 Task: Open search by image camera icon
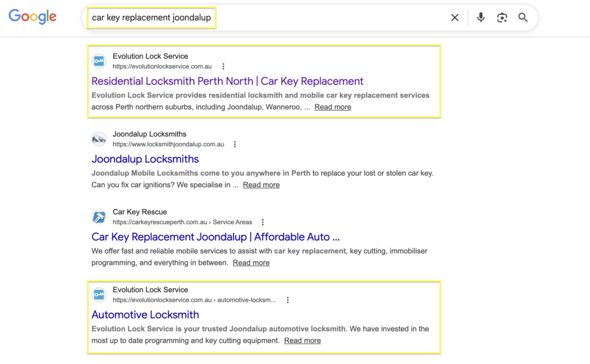click(502, 18)
